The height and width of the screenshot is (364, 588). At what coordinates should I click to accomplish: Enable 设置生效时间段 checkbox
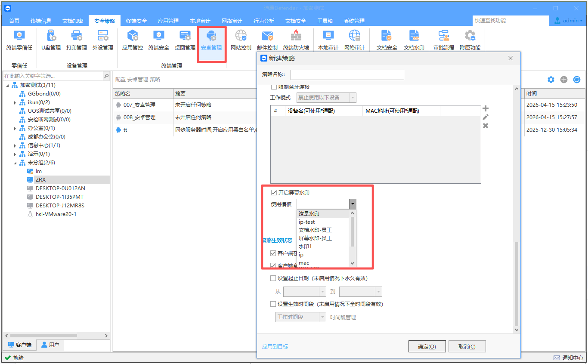coord(273,304)
